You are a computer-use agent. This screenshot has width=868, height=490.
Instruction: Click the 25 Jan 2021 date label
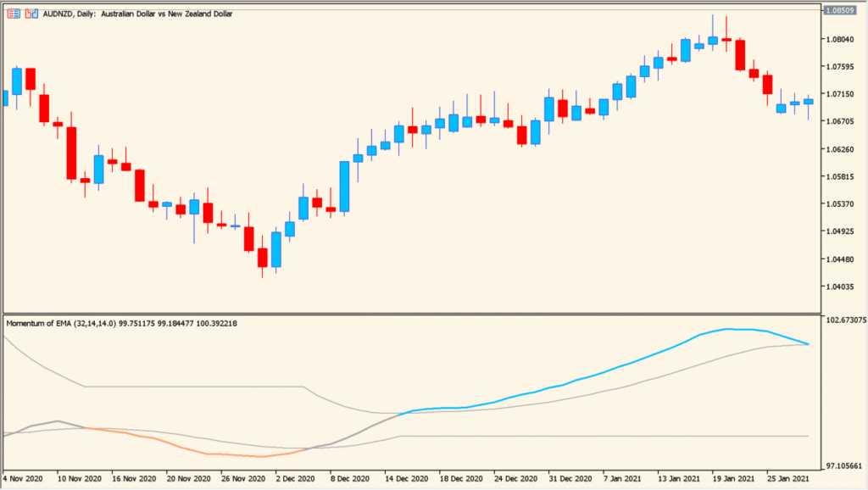787,478
